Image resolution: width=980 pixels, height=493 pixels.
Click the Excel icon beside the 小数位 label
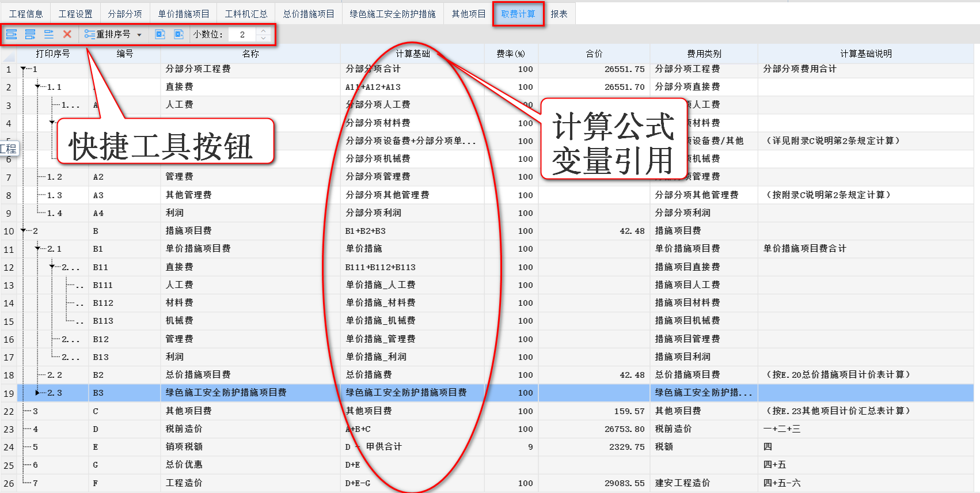coord(179,35)
